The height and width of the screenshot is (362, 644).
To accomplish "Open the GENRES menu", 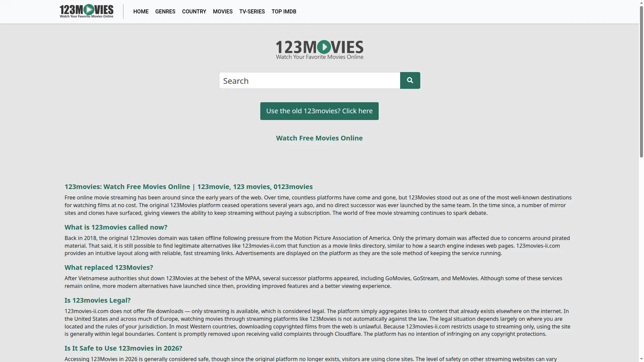I will (x=165, y=11).
